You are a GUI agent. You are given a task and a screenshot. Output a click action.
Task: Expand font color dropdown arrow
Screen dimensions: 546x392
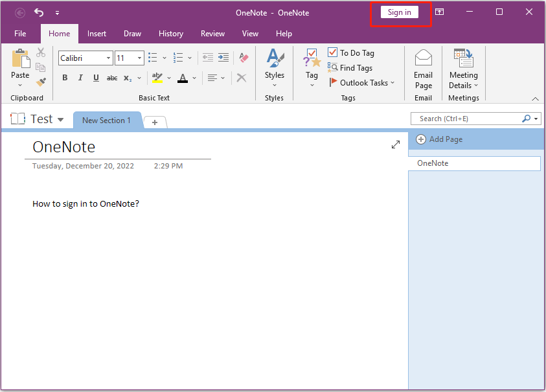194,78
